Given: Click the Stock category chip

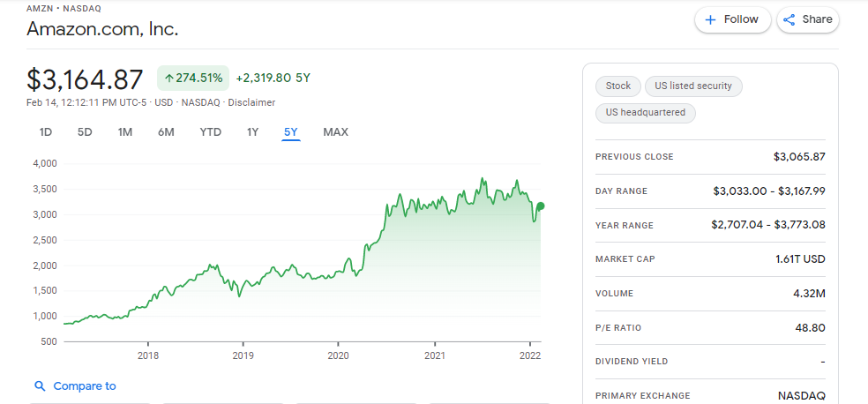Looking at the screenshot, I should coord(617,86).
